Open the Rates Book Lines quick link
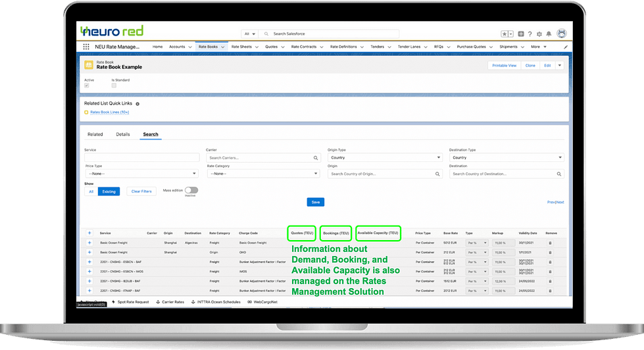This screenshot has height=350, width=644. pyautogui.click(x=109, y=113)
